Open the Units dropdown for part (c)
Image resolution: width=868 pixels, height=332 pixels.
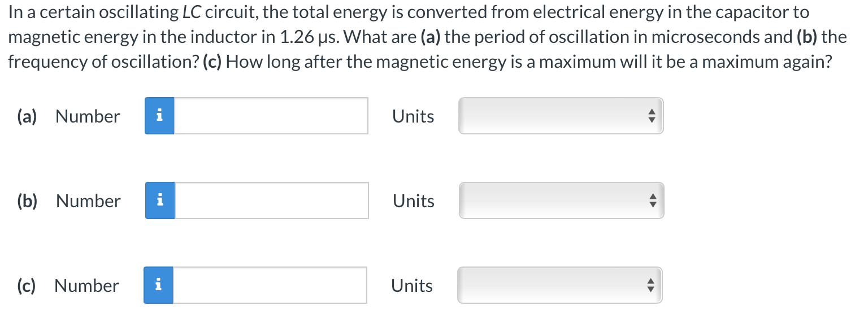coord(559,285)
